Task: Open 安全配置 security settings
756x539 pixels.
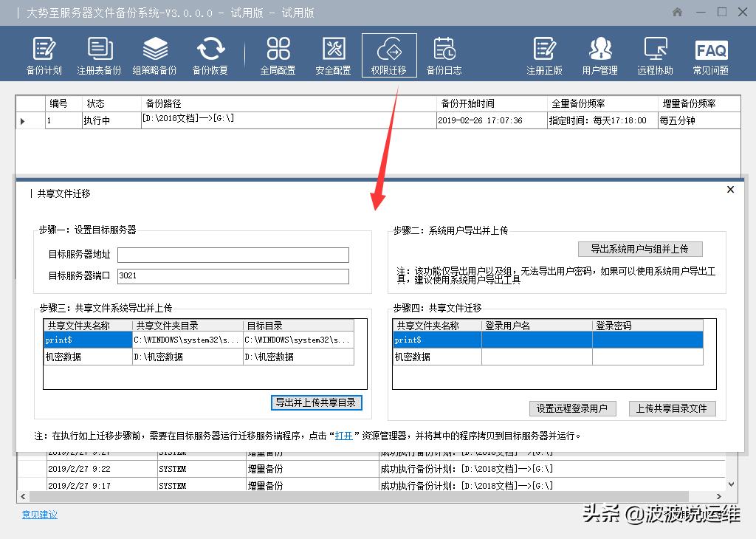Action: pos(333,54)
